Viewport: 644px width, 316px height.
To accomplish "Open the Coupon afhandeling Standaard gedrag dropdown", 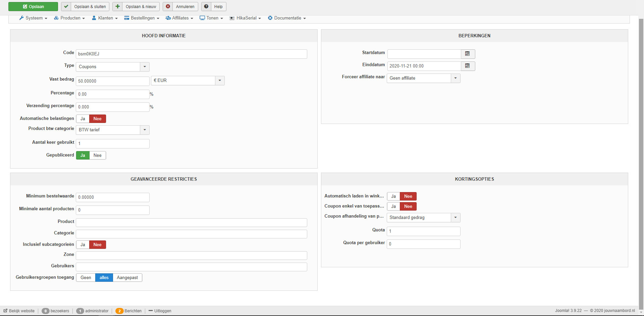I will [424, 218].
